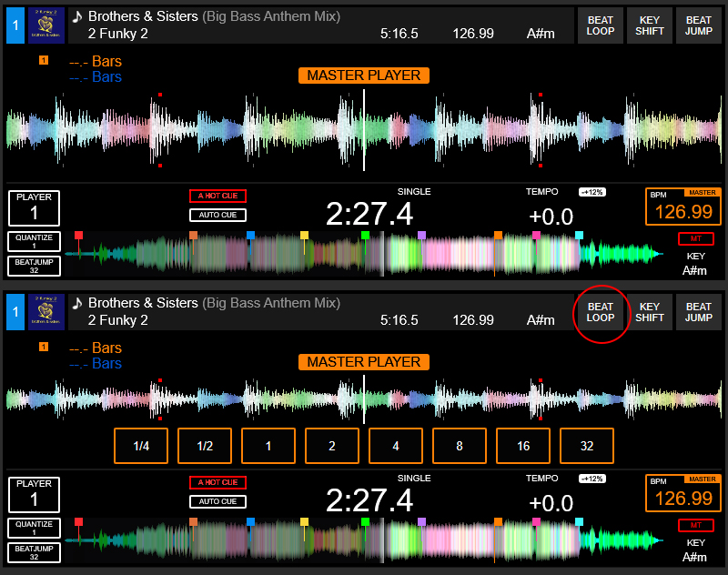Viewport: 728px width, 575px height.
Task: Click green hot cue marker on lower overview waveform
Action: (x=366, y=522)
